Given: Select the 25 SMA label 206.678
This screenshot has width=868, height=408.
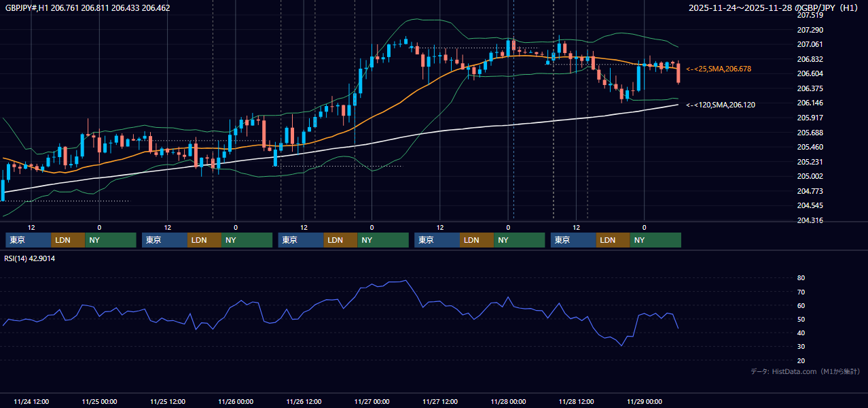Looking at the screenshot, I should [719, 69].
